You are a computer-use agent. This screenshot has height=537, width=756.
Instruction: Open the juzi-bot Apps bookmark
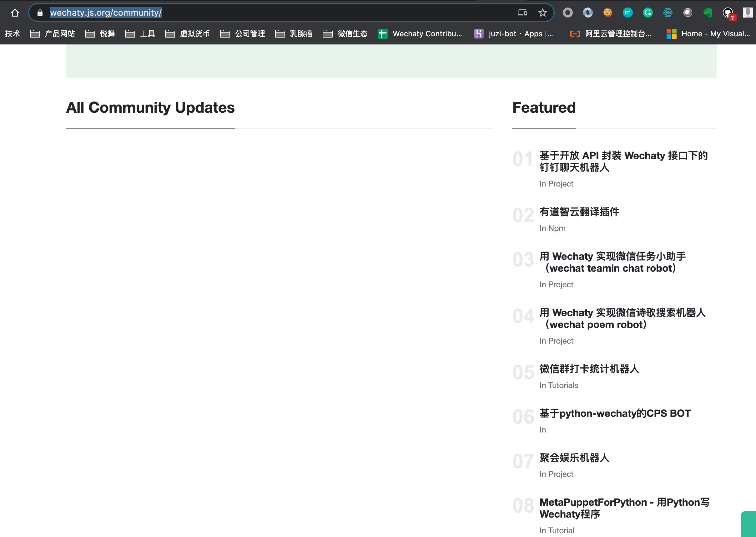click(x=513, y=33)
